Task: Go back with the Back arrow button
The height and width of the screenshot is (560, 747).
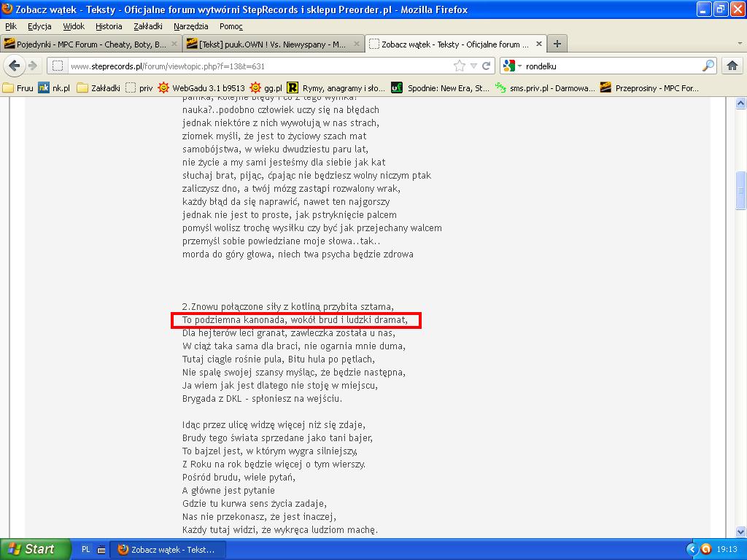Action: click(x=15, y=66)
